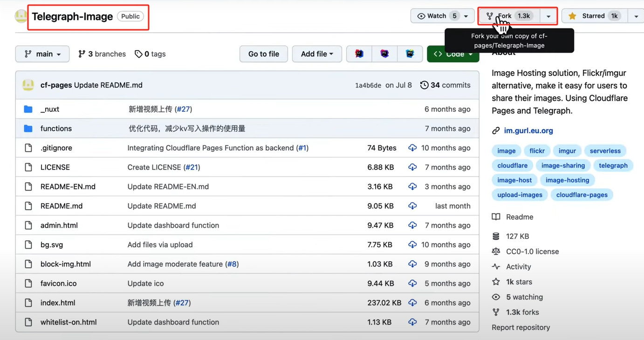
Task: Click the download icon for whitelist-on.html
Action: coord(412,322)
